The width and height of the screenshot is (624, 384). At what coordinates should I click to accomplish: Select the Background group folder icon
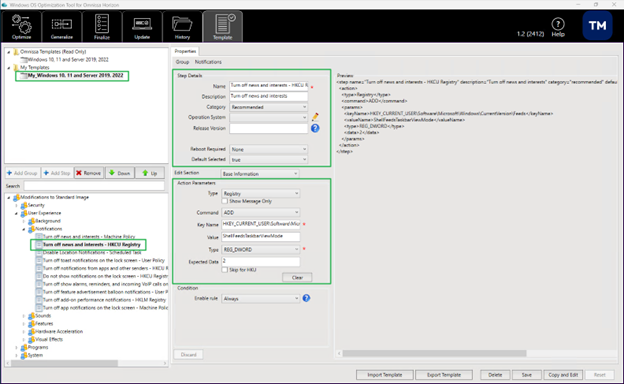(x=31, y=221)
